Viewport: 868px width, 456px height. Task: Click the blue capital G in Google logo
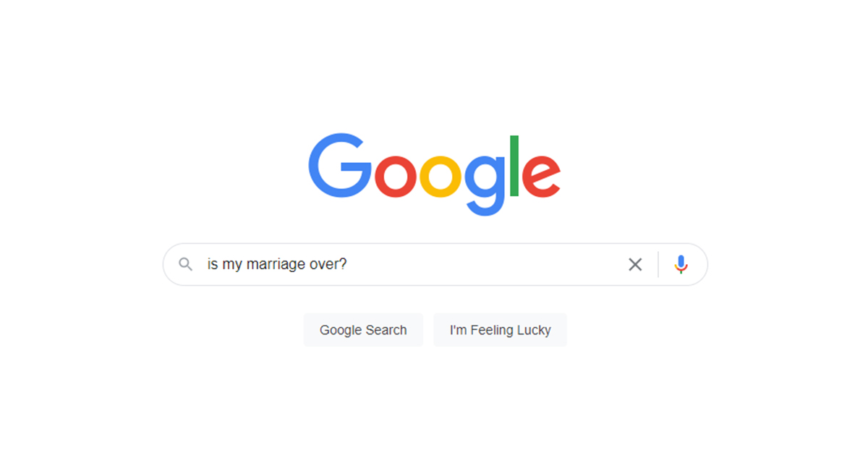[339, 166]
